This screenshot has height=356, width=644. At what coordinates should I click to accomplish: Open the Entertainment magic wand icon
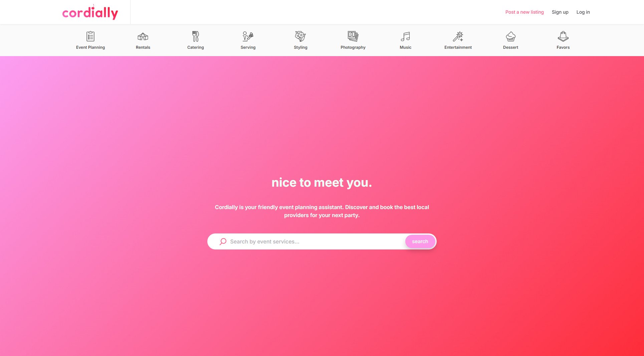458,36
